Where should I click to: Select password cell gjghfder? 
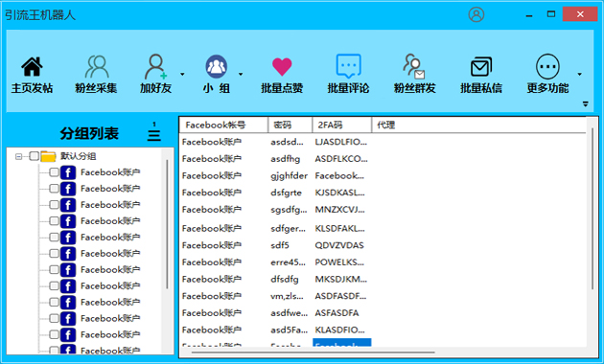(289, 176)
